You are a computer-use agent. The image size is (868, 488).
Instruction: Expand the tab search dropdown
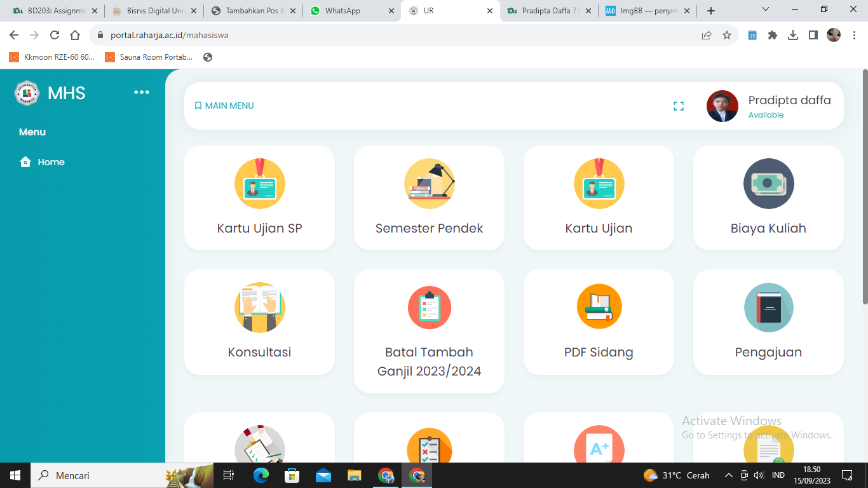pos(766,10)
